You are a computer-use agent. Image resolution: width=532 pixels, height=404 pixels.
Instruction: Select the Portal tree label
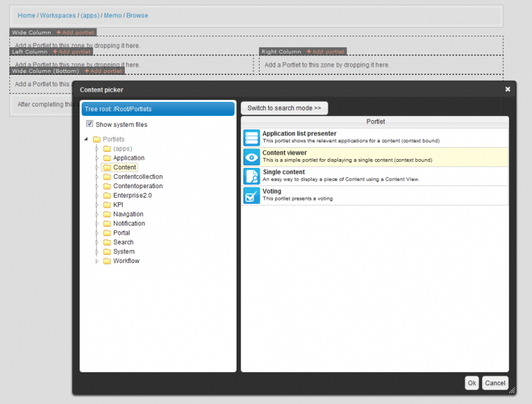(121, 233)
